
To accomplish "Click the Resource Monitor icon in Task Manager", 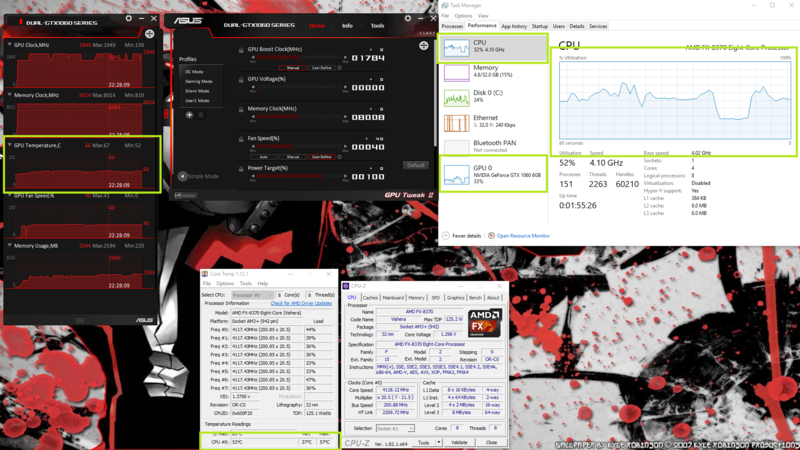I will pos(491,236).
